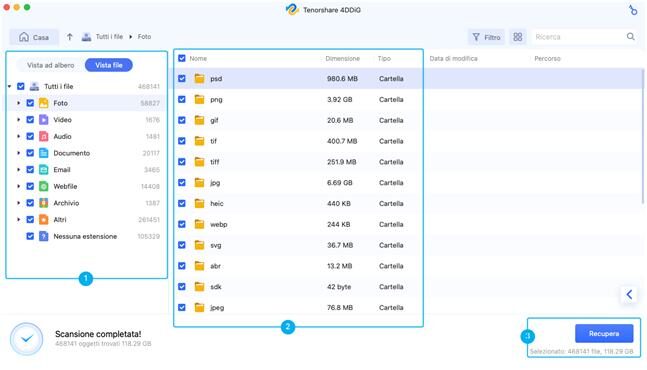Click the psd folder icon

click(199, 78)
